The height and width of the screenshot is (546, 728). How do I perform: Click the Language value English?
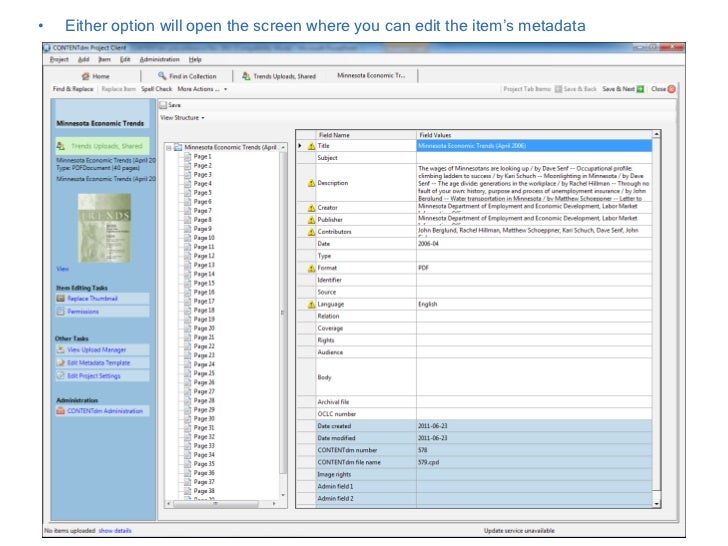click(x=428, y=304)
